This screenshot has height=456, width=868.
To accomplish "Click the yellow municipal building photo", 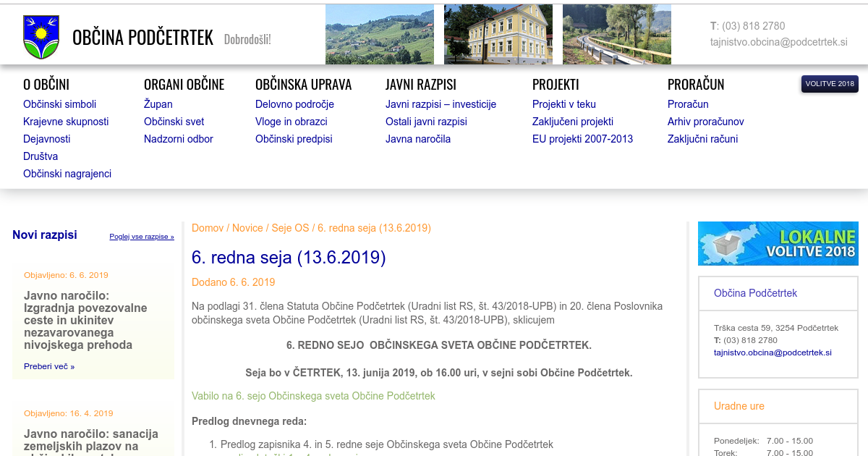I will tap(498, 34).
